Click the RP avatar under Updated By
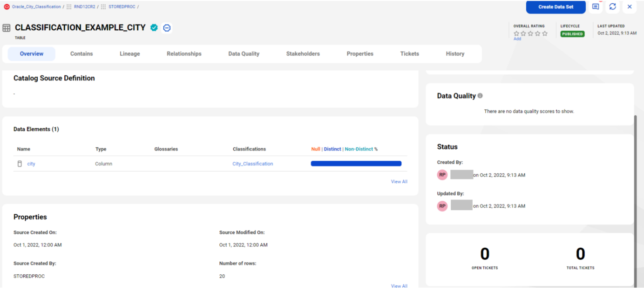The height and width of the screenshot is (291, 644). pos(442,205)
